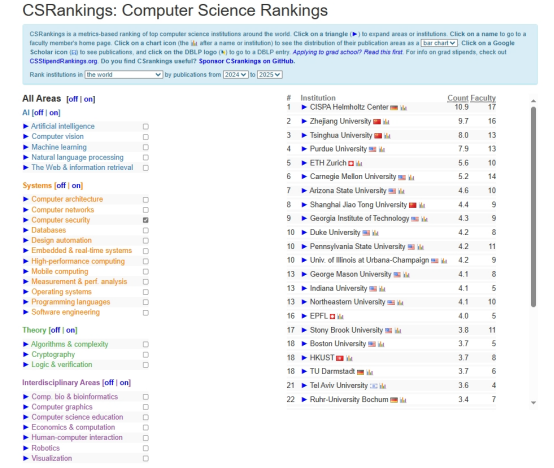Turn all Theory areas on

(71, 330)
